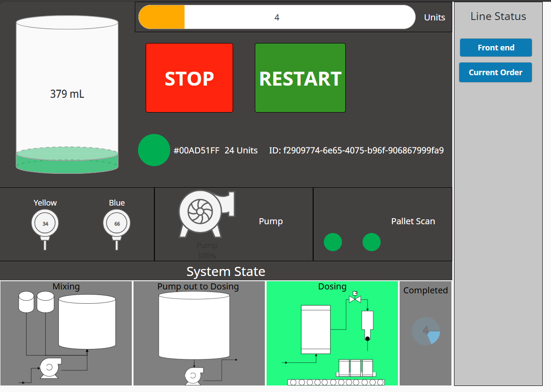
Task: Click the green order color circle
Action: point(154,150)
